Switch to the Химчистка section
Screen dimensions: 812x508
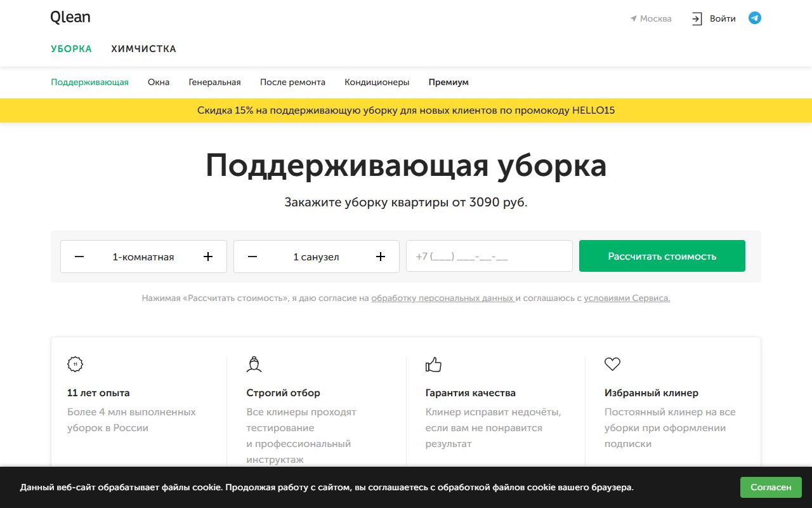[x=144, y=49]
